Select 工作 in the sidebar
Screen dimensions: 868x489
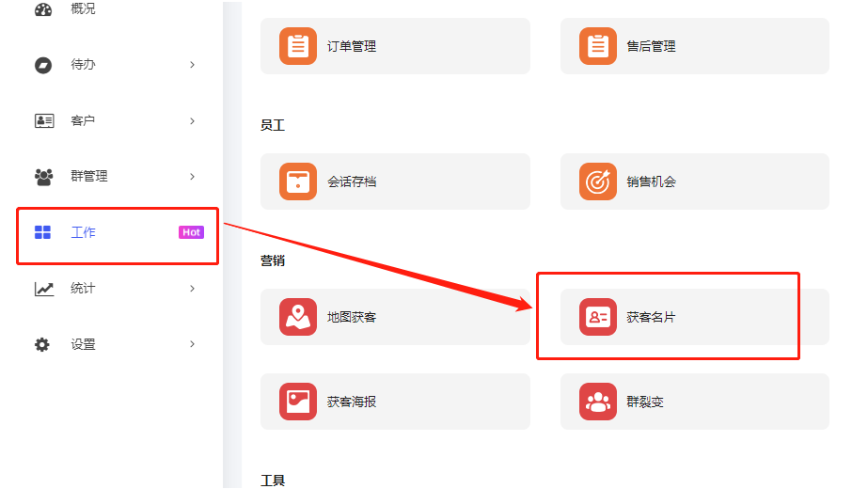click(x=83, y=232)
